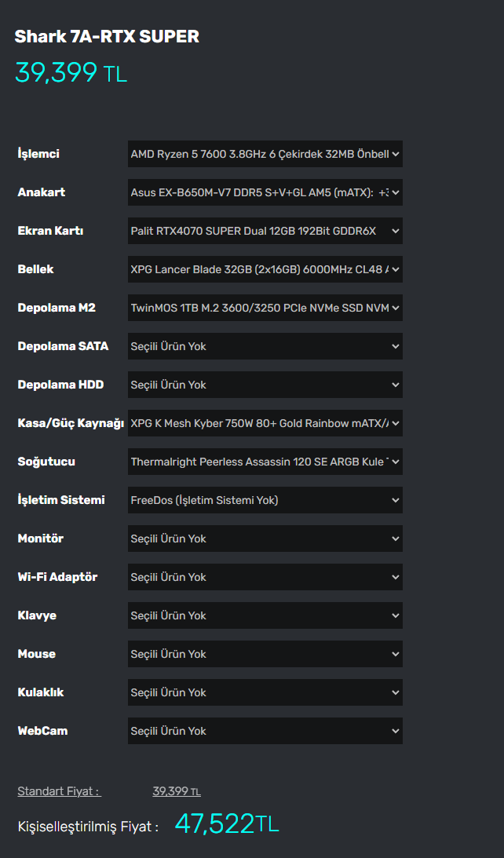Change the Bellek memory selection
The height and width of the screenshot is (858, 504).
265,269
